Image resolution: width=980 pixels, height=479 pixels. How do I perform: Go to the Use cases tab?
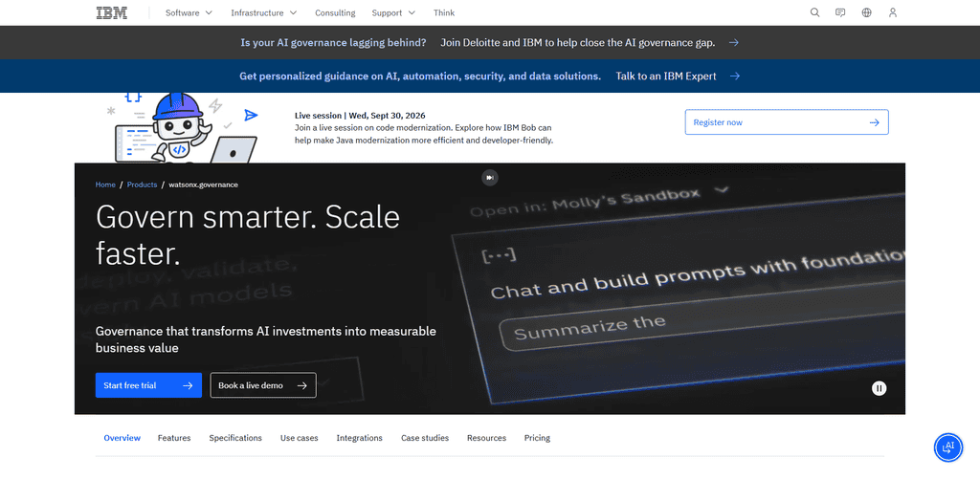point(299,438)
